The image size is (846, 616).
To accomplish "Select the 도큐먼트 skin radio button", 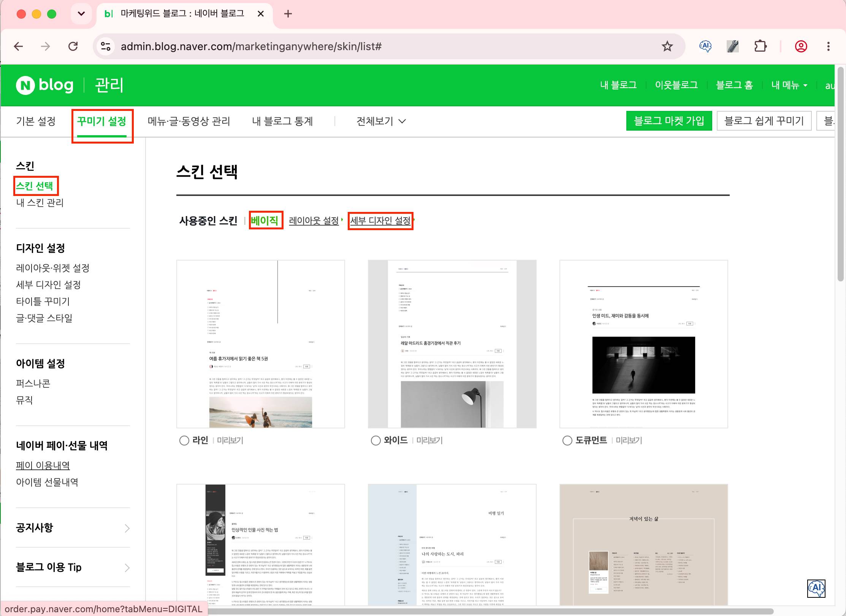I will click(x=567, y=441).
